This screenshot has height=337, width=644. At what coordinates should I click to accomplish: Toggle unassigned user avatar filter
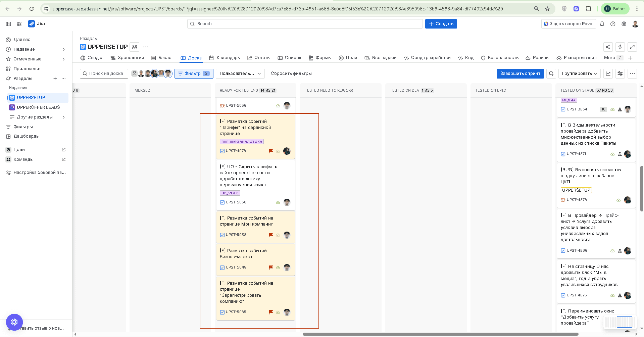pos(134,74)
